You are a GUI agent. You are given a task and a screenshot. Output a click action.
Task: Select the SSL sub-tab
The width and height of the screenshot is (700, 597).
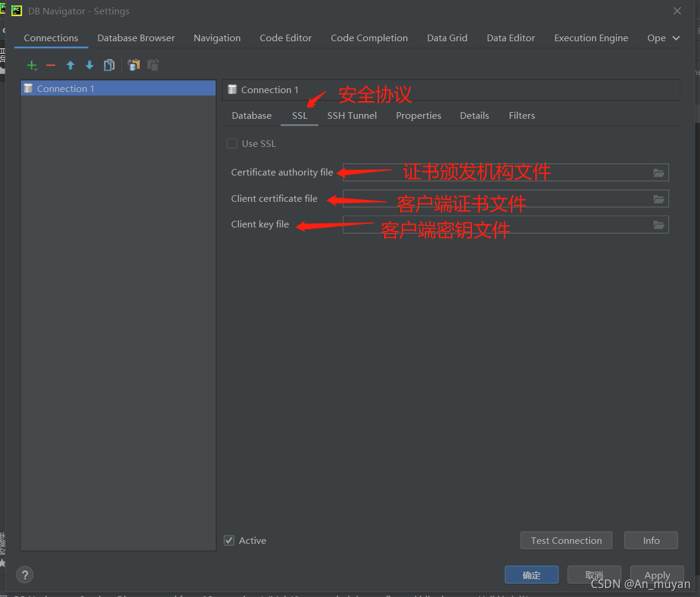tap(300, 116)
